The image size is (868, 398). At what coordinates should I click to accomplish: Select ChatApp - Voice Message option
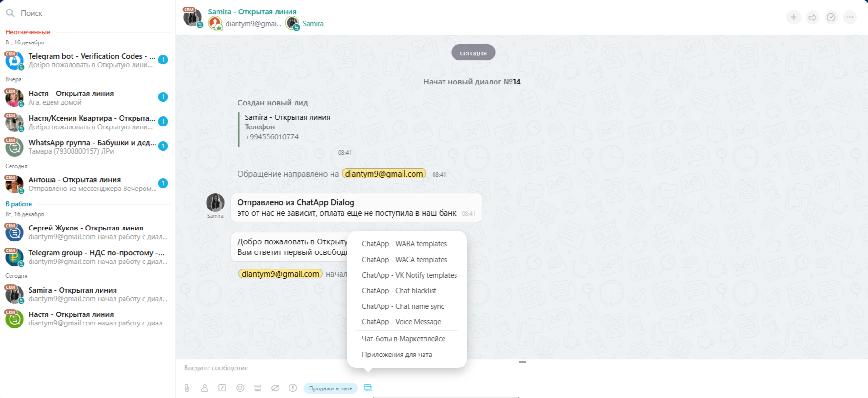point(401,322)
